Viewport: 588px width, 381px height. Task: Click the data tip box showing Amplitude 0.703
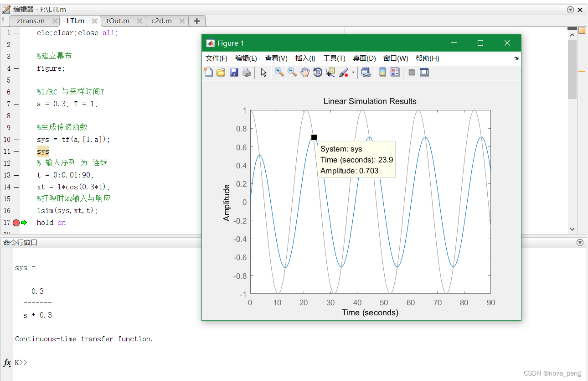(x=356, y=160)
